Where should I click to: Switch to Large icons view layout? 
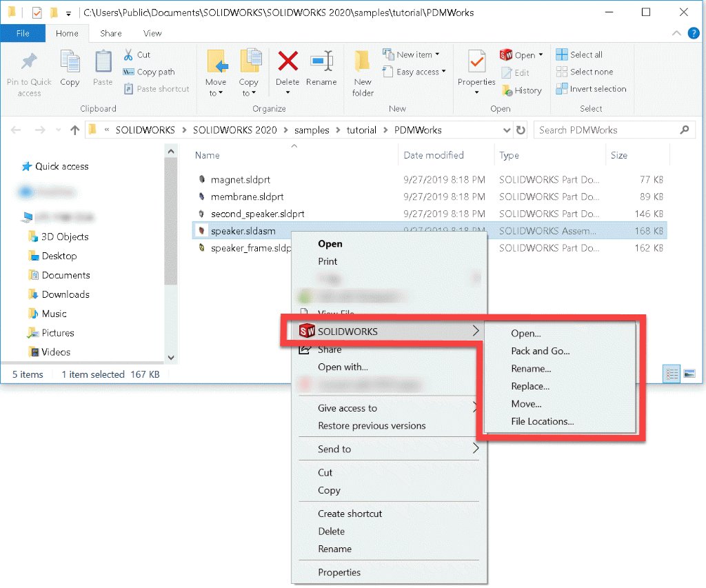(x=689, y=374)
